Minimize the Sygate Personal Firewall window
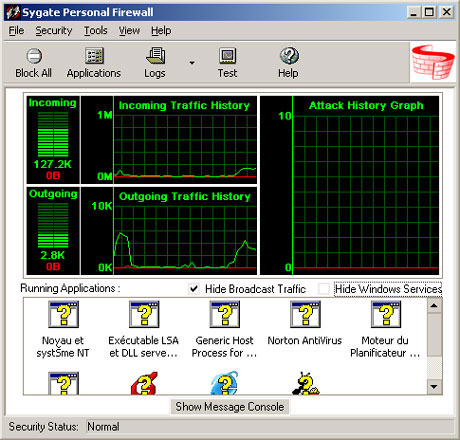This screenshot has width=460, height=440. [x=413, y=13]
